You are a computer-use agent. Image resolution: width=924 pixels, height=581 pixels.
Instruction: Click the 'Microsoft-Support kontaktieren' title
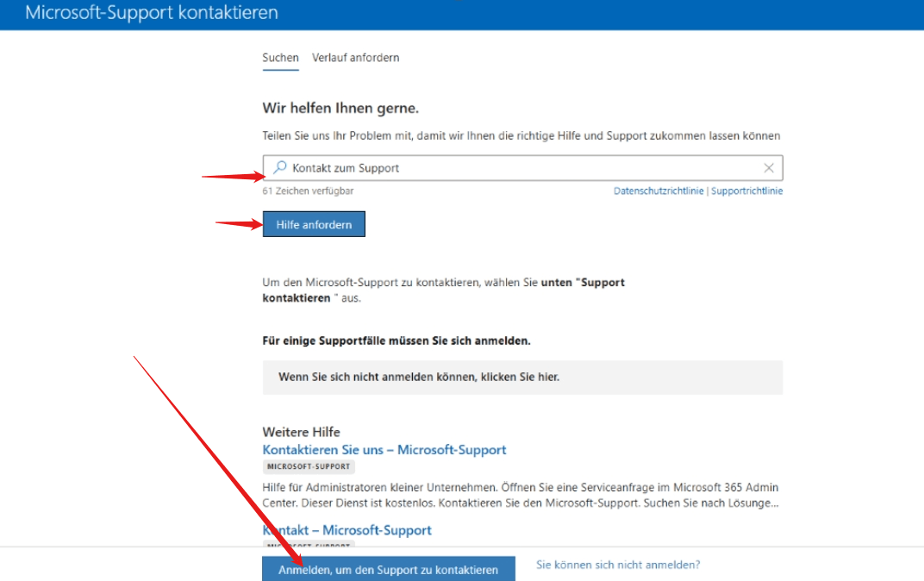coord(152,12)
